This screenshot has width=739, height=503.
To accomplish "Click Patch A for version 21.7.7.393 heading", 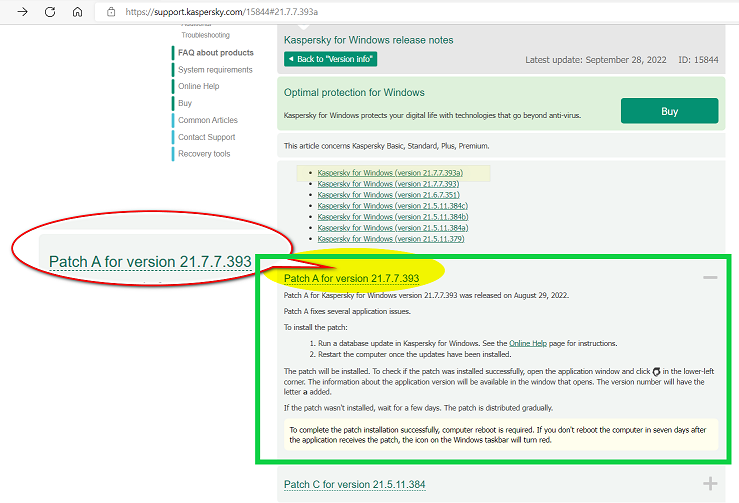I will (352, 278).
